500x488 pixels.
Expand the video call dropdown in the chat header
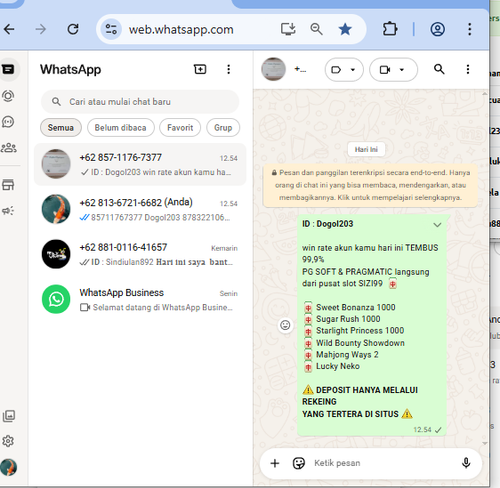click(x=393, y=69)
